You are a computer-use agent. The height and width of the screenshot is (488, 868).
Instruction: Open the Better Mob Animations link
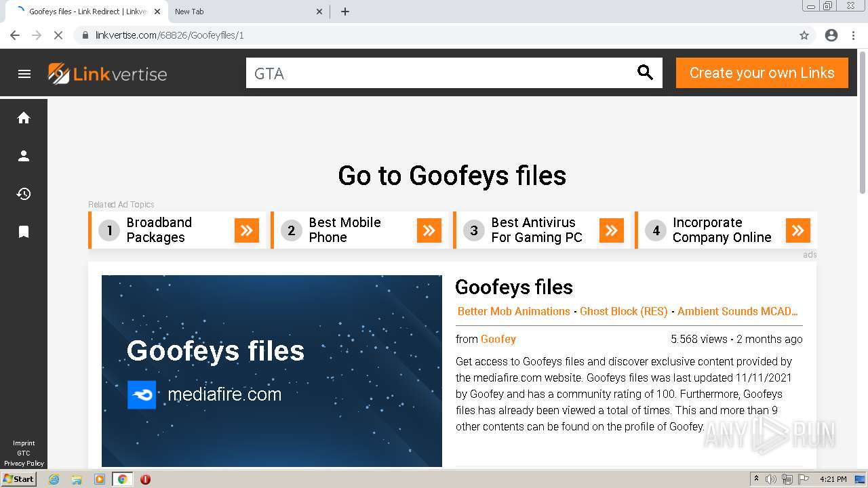pyautogui.click(x=514, y=311)
